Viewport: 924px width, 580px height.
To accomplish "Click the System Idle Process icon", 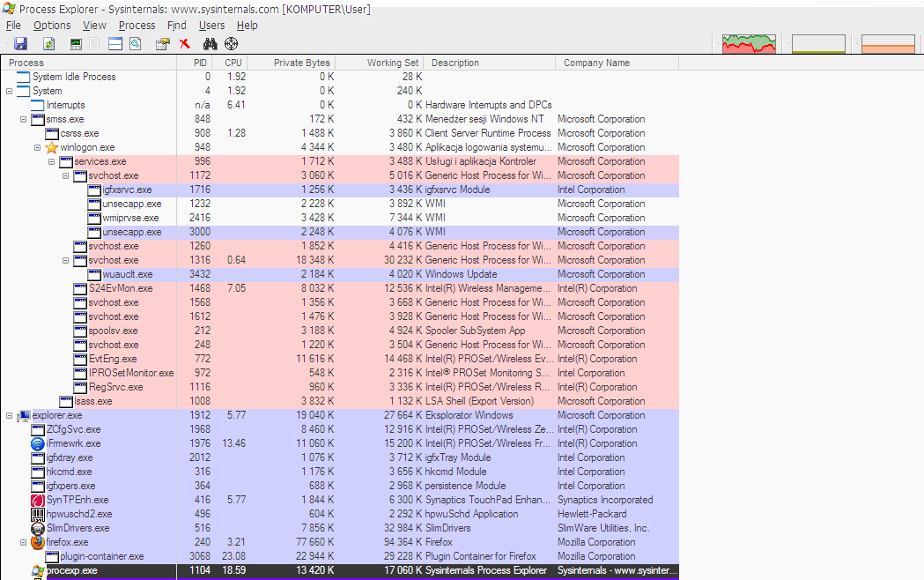I will click(x=24, y=77).
